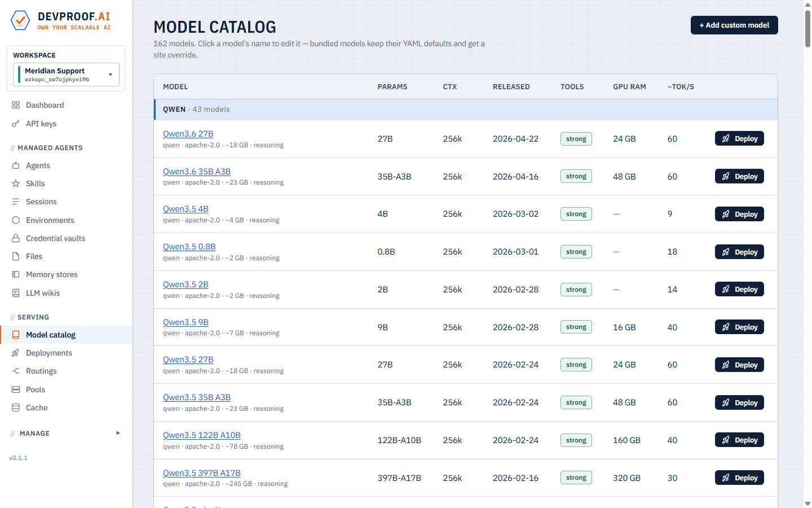Image resolution: width=812 pixels, height=508 pixels.
Task: Deploy the Qwen3.5 122B A10B model
Action: click(739, 440)
